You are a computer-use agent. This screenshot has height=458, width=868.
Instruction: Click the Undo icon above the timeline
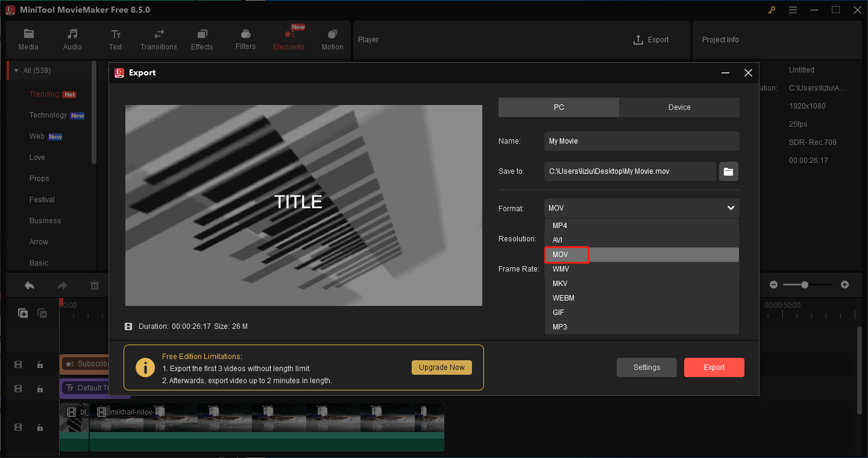[29, 284]
